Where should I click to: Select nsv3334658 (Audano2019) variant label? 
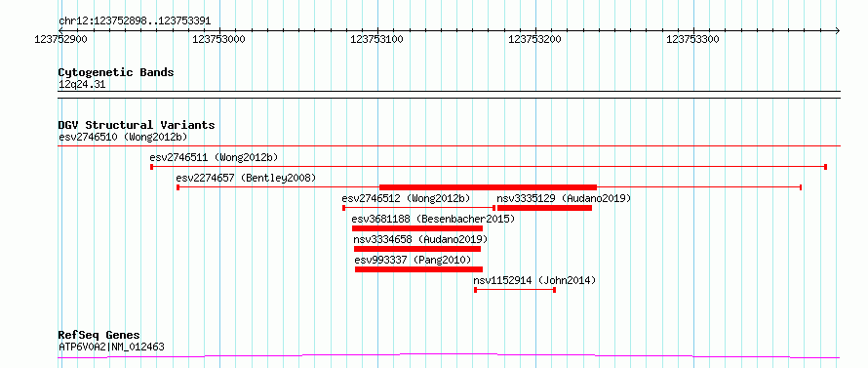[420, 239]
